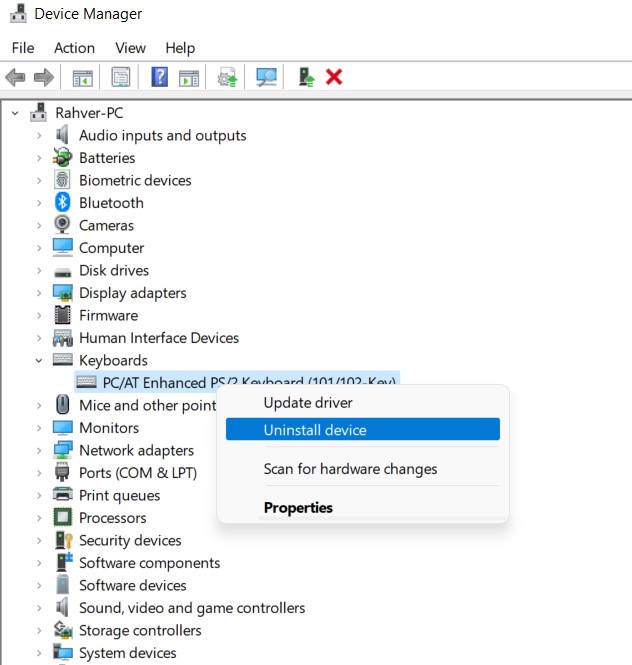Image resolution: width=632 pixels, height=665 pixels.
Task: Click the Batteries category icon
Action: (x=62, y=157)
